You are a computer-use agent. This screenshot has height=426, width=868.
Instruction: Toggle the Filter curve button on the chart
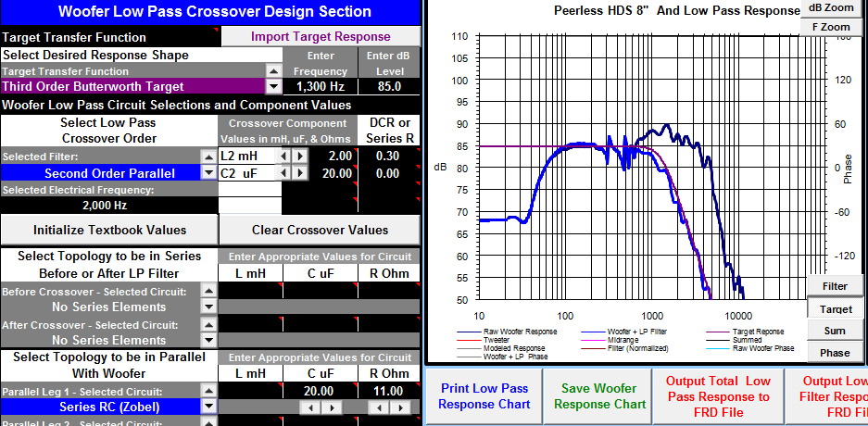835,286
